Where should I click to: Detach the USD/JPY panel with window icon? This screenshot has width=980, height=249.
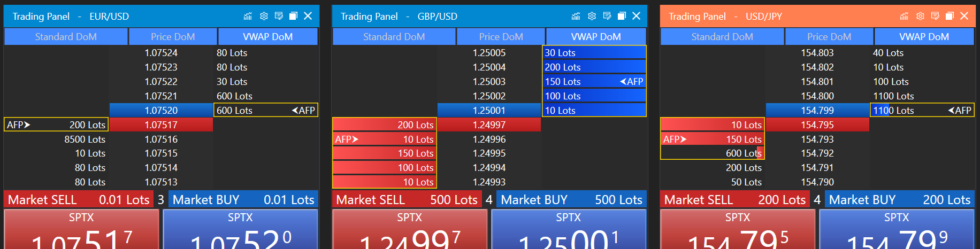pos(950,16)
